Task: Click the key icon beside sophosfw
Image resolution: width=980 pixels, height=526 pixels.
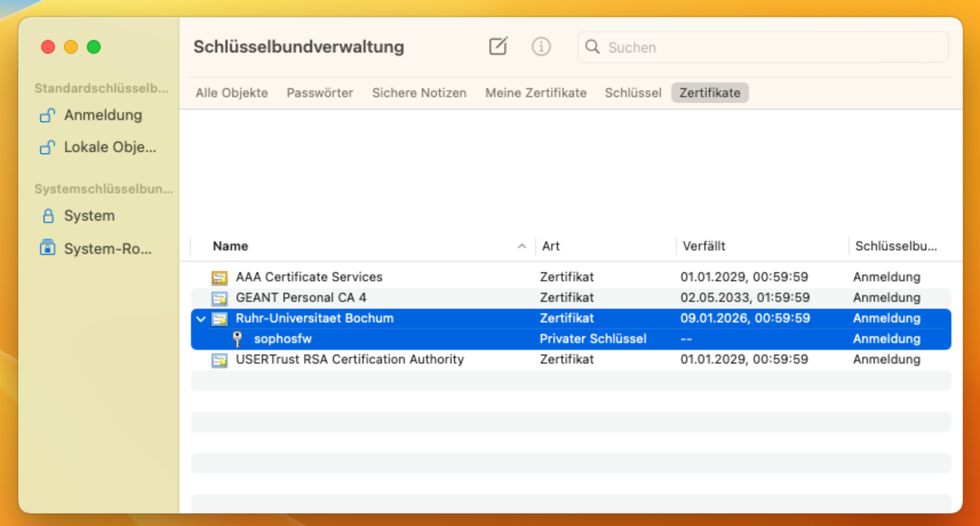Action: click(237, 339)
